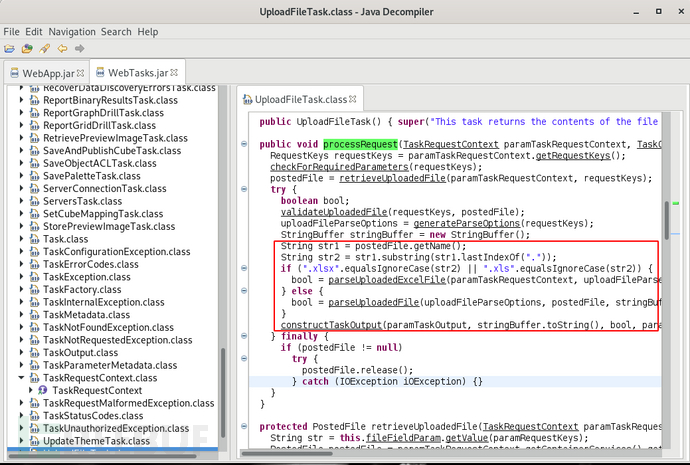690x465 pixels.
Task: Close the WebApp.jar tab via its X
Action: (x=81, y=73)
